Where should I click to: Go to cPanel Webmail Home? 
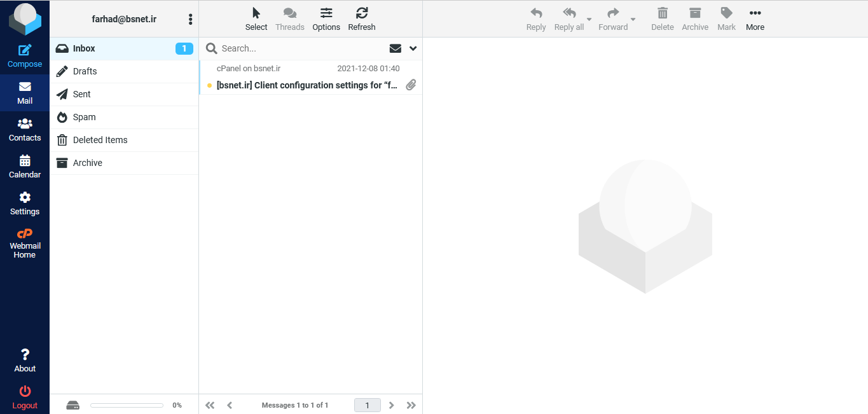pos(25,244)
